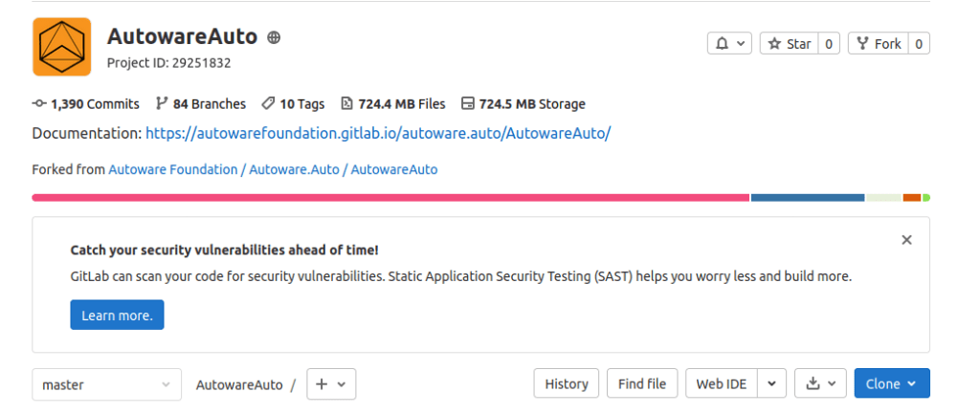The image size is (980, 414).
Task: Click the AutowareAuto project avatar logo
Action: (x=61, y=47)
